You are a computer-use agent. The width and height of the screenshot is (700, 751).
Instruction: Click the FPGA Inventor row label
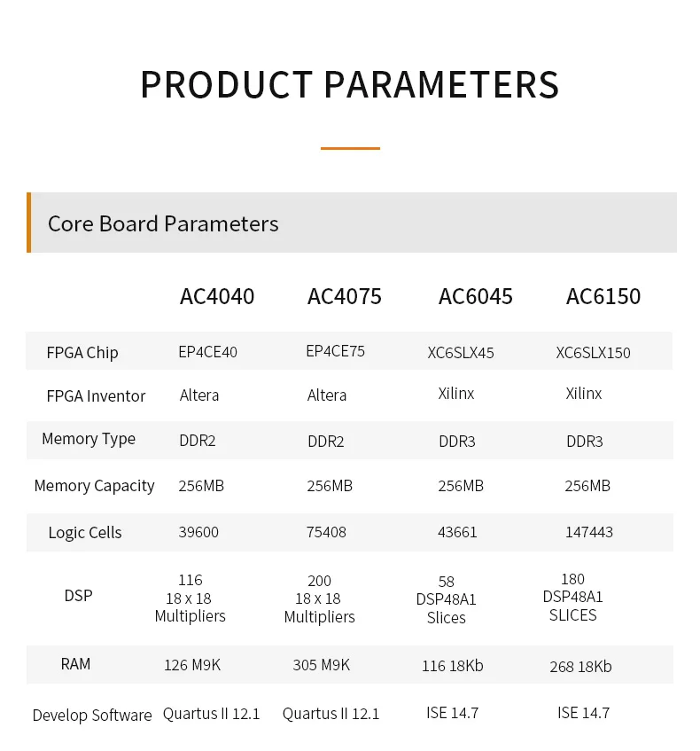pyautogui.click(x=96, y=396)
